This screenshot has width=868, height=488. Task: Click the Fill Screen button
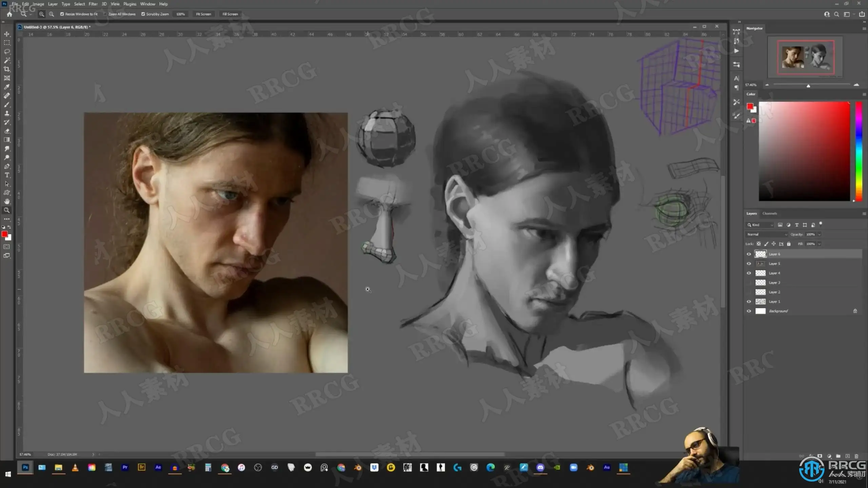point(230,14)
